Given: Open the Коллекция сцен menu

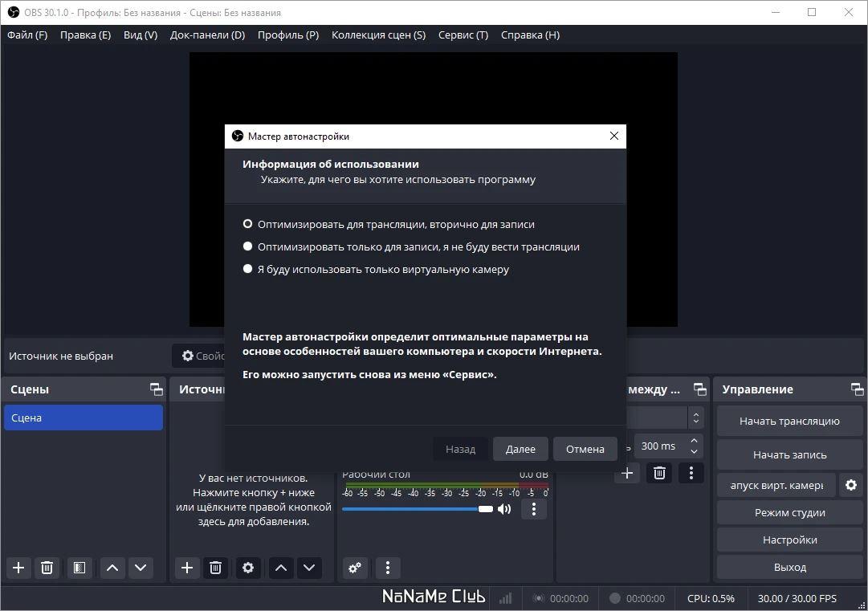Looking at the screenshot, I should coord(379,35).
